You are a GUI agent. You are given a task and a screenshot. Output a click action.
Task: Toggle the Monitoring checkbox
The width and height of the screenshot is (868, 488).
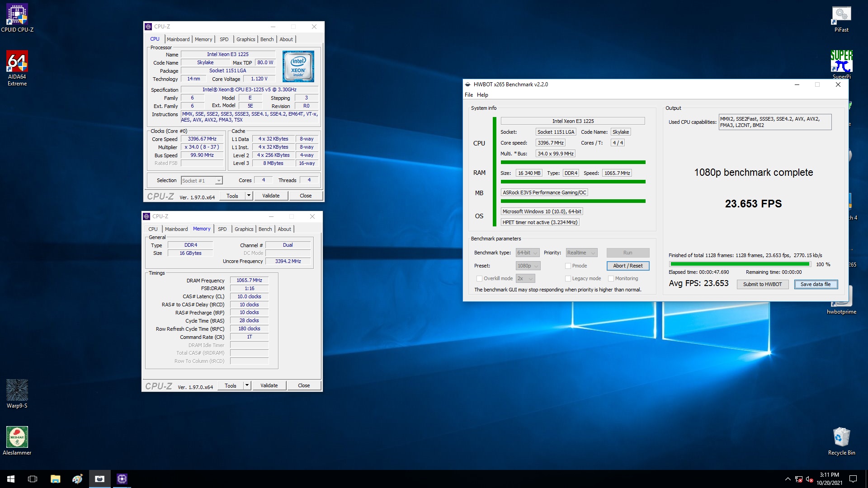pos(611,278)
